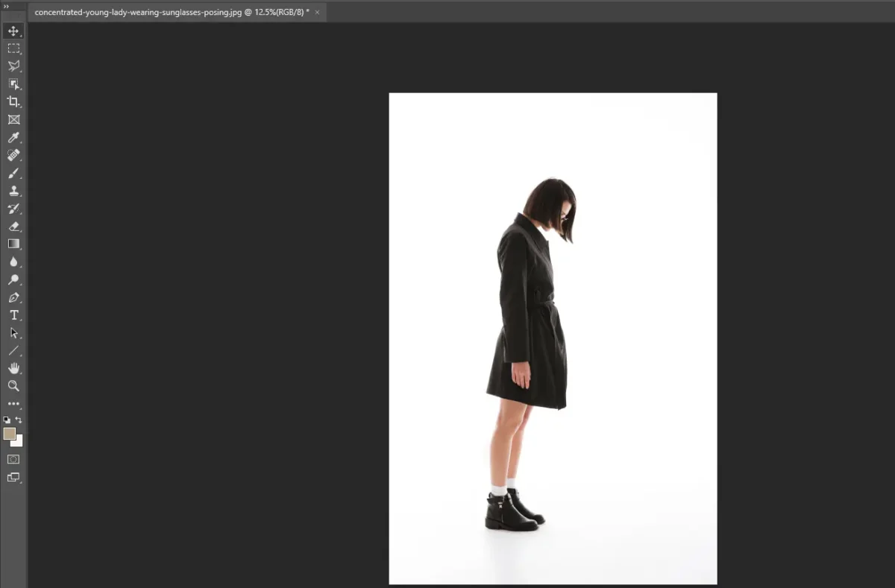Image resolution: width=895 pixels, height=588 pixels.
Task: Open the foreground color picker swatch
Action: click(x=9, y=433)
